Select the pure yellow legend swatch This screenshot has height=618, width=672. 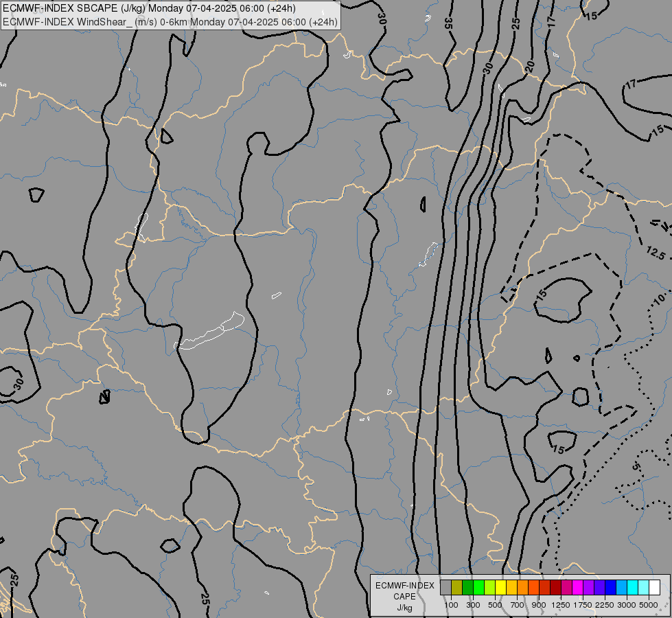point(501,587)
